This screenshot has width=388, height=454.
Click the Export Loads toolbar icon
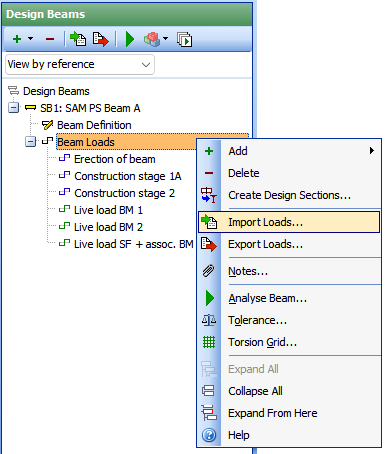[101, 39]
